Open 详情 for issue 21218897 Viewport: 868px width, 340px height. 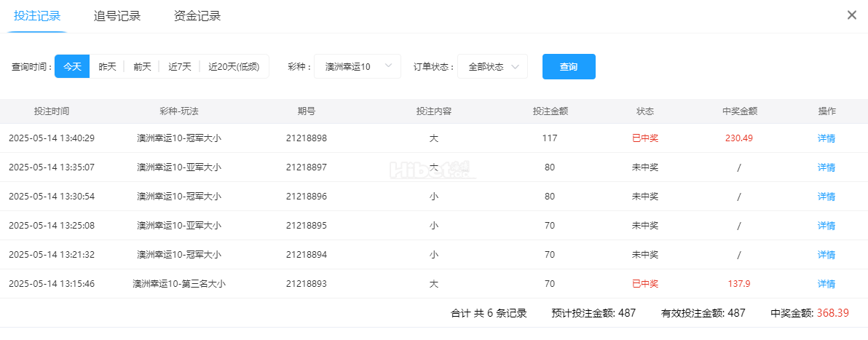pos(826,167)
